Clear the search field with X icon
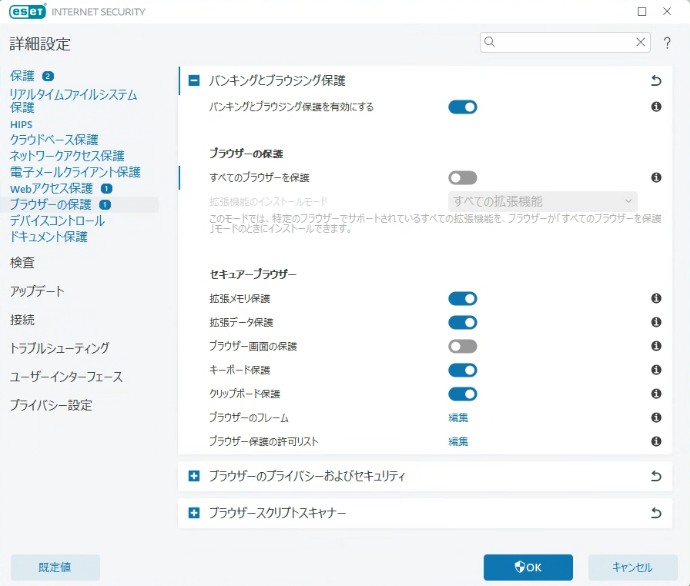 coord(640,42)
